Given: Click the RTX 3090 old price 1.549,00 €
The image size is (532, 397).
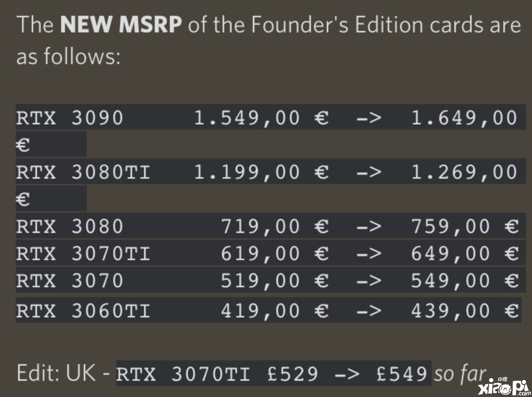Looking at the screenshot, I should point(261,118).
